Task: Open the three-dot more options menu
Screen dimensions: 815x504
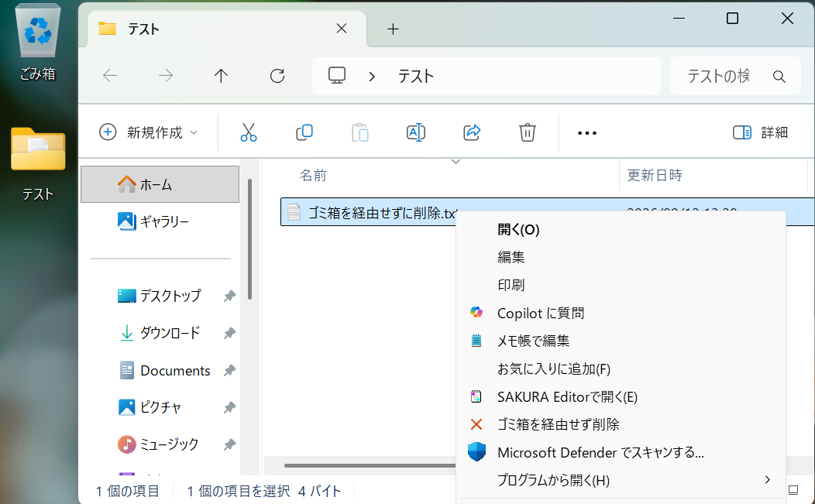Action: click(x=586, y=133)
